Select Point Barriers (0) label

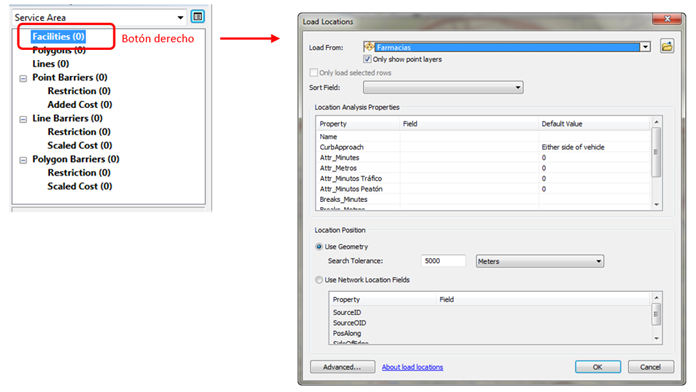click(x=70, y=77)
